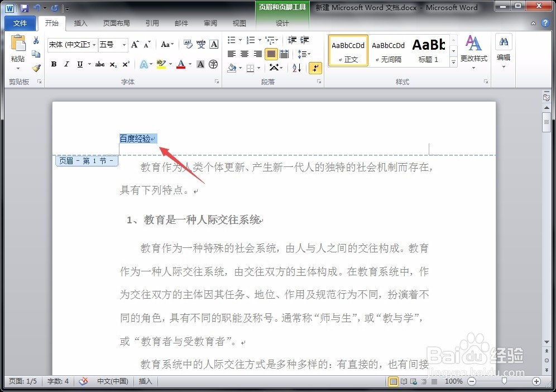This screenshot has width=556, height=392.
Task: Apply the 标题 1 Heading style
Action: (429, 51)
